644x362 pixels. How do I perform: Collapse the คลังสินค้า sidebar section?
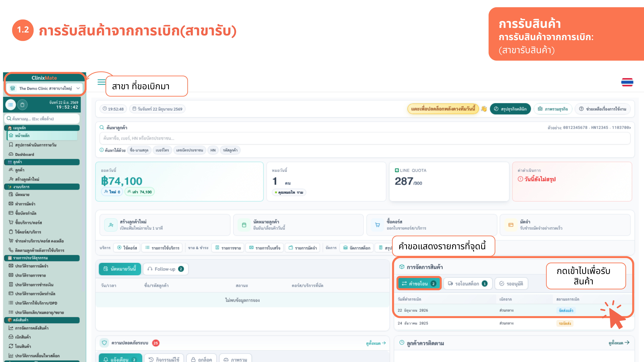point(42,320)
